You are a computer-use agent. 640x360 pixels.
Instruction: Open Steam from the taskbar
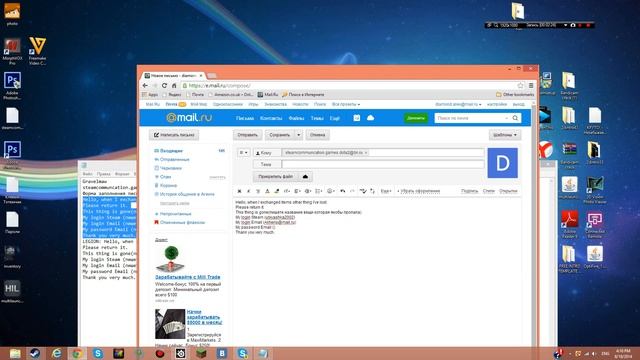pyautogui.click(x=35, y=353)
